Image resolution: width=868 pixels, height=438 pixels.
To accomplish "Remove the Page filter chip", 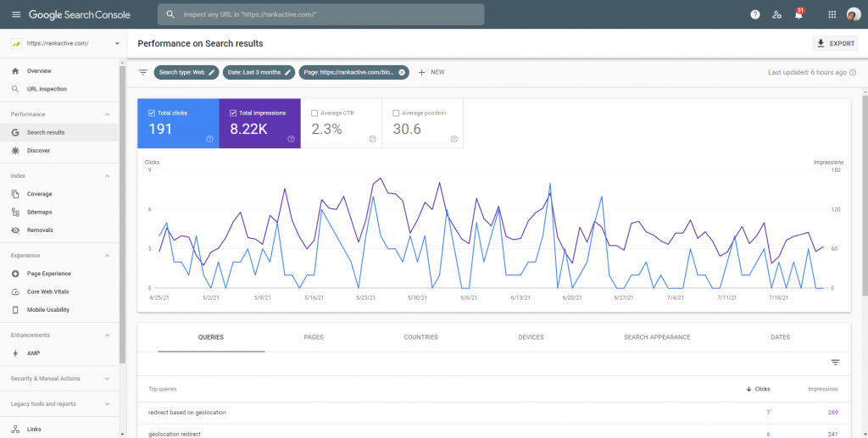I will click(402, 73).
